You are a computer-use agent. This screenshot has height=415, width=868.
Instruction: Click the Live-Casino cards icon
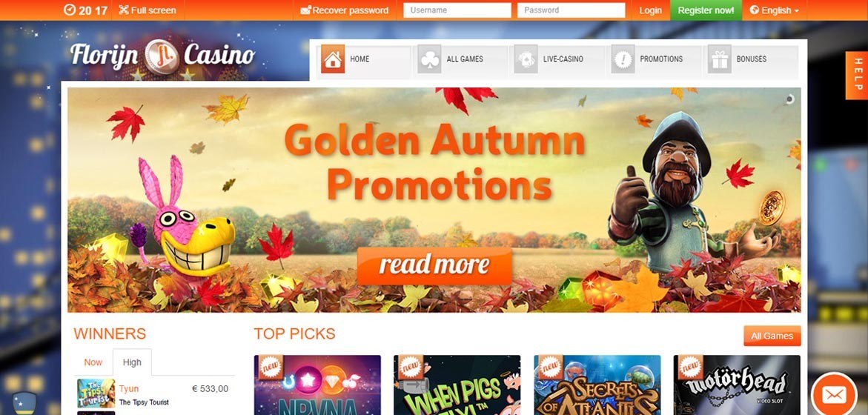click(526, 59)
